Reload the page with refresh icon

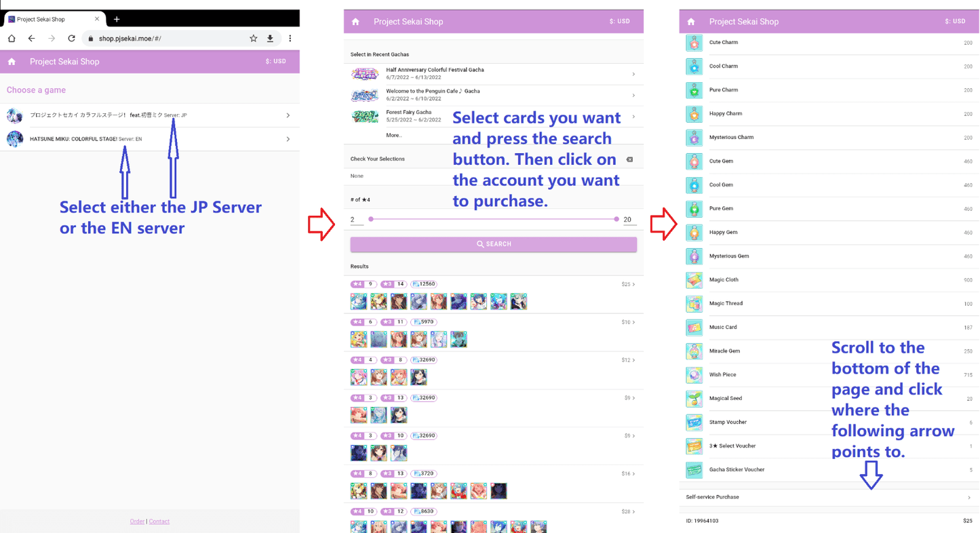coord(71,39)
